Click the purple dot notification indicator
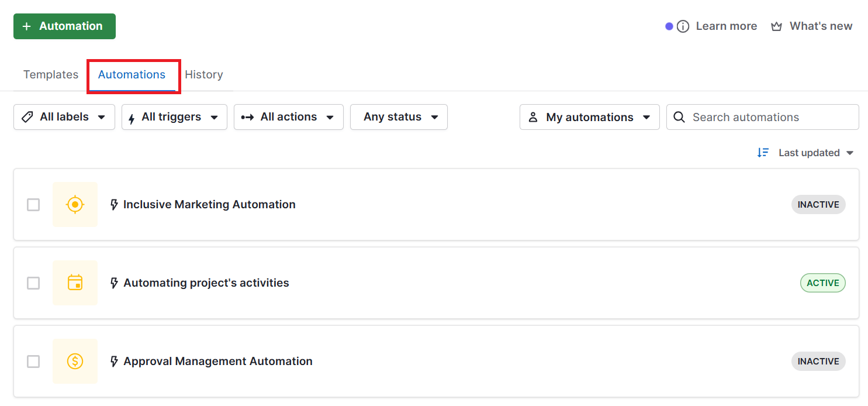Viewport: 868px width, 406px height. pos(669,26)
